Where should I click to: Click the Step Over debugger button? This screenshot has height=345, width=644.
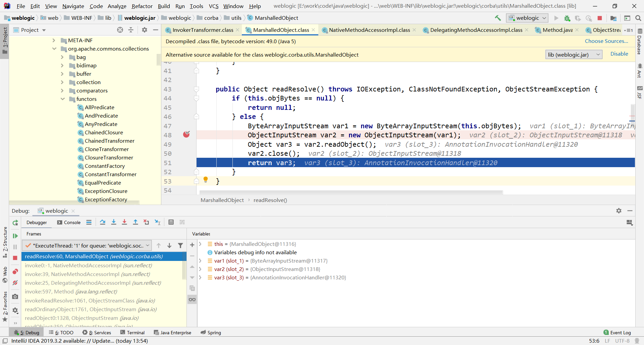click(103, 222)
